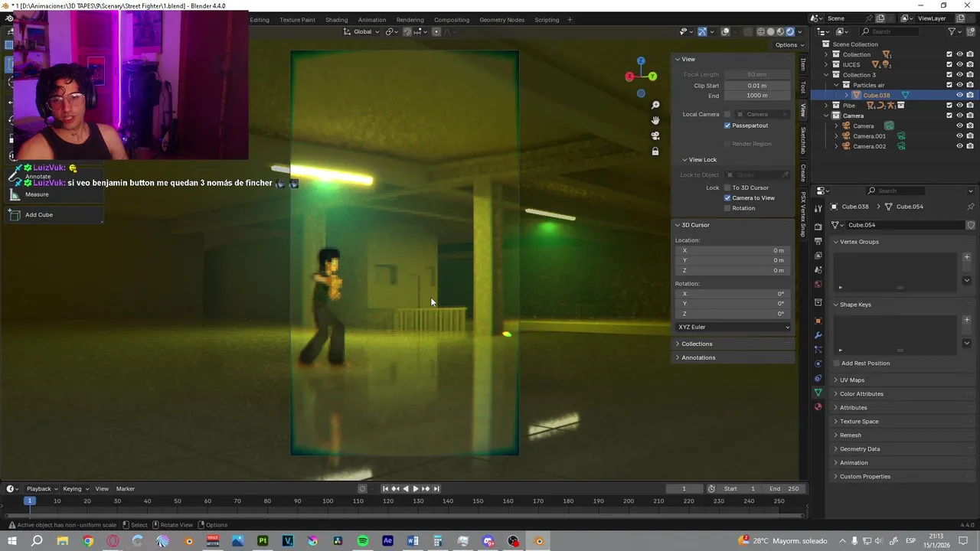Open the Render properties tab icon
Viewport: 980px width, 551px height.
pos(818,227)
